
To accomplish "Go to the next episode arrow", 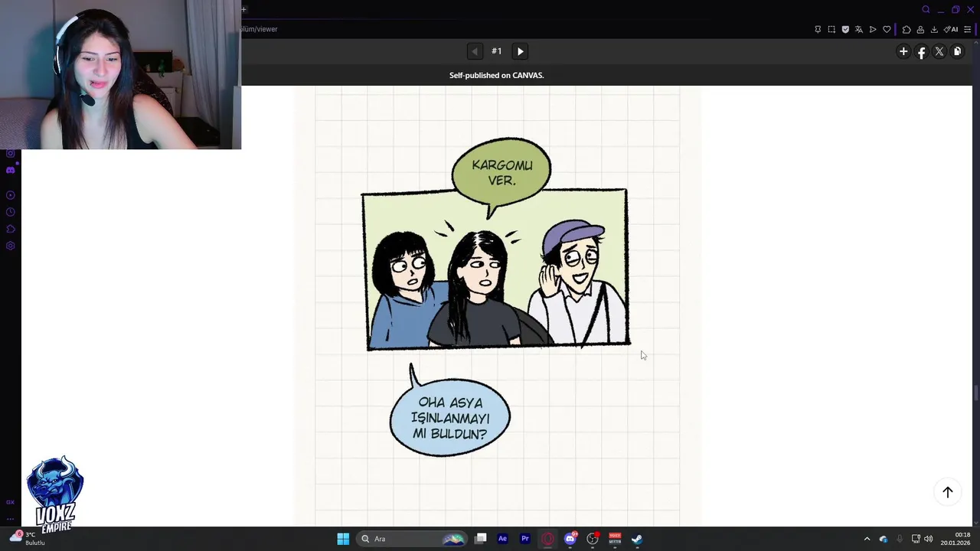I will 520,51.
